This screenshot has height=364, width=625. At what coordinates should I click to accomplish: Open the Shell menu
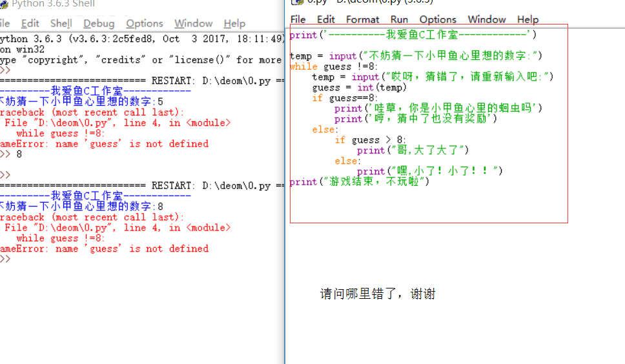61,23
